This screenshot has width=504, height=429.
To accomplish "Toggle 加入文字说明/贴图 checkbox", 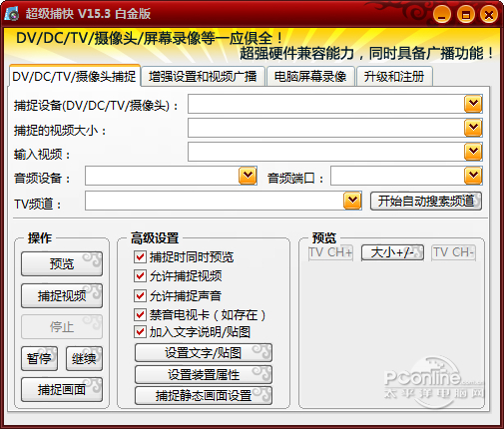I will click(x=140, y=331).
